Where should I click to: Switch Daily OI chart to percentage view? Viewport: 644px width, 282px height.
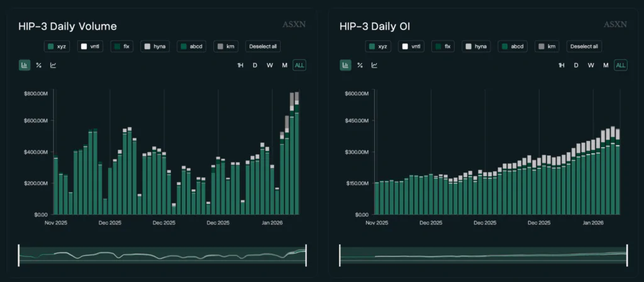pyautogui.click(x=360, y=65)
